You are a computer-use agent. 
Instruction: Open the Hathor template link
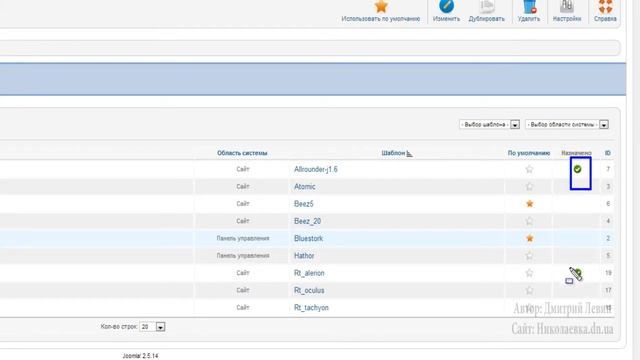tap(304, 256)
